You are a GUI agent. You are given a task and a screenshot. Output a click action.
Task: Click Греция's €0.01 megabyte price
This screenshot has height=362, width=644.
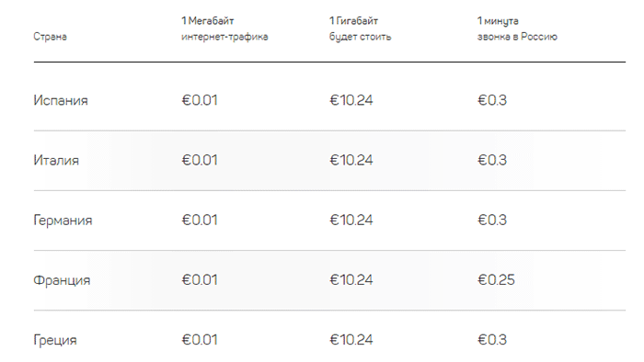[200, 340]
